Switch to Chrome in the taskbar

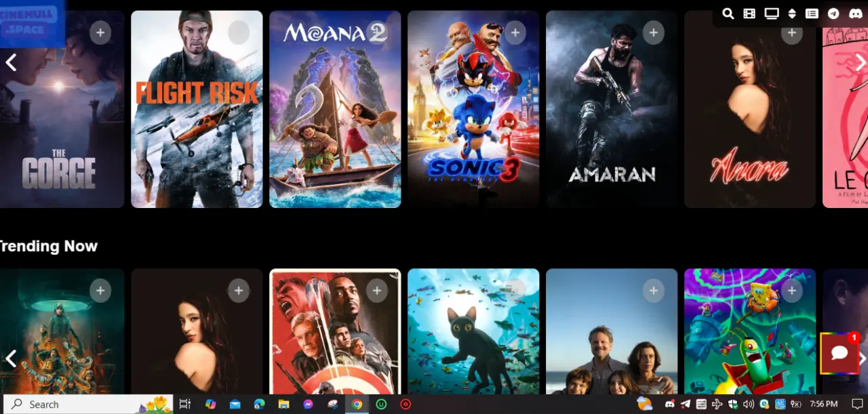357,405
